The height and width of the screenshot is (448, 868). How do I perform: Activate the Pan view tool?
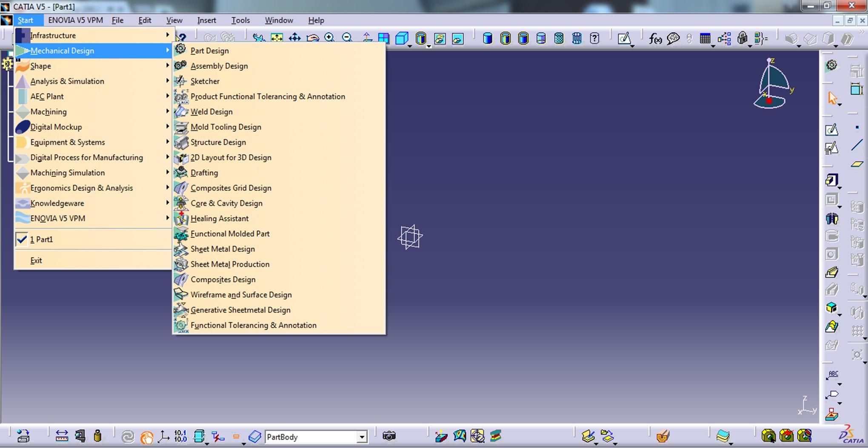point(294,38)
